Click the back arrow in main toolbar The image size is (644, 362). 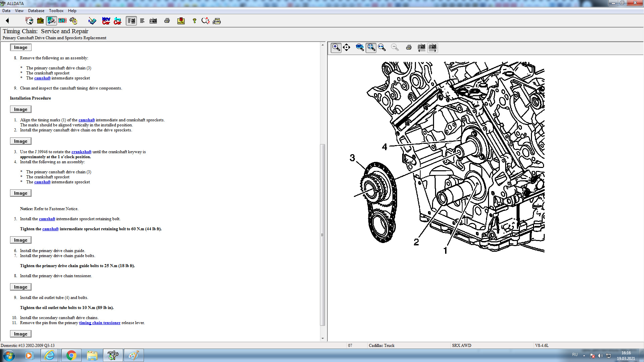tap(7, 21)
